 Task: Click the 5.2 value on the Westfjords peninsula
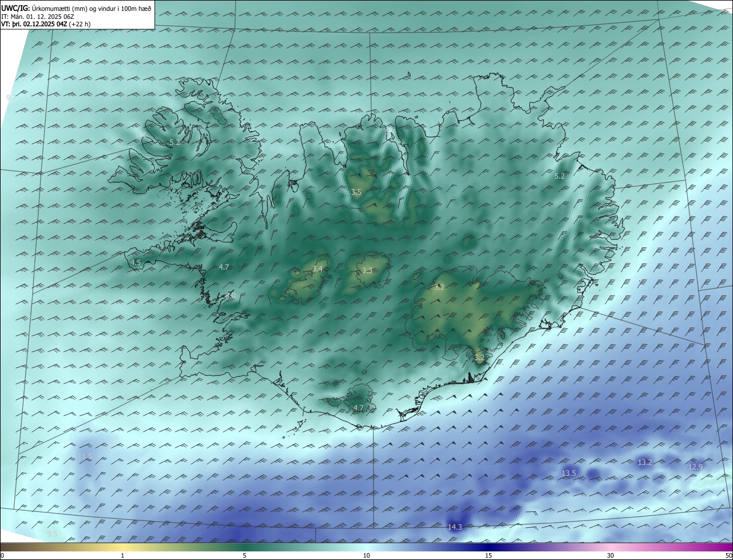click(x=175, y=142)
